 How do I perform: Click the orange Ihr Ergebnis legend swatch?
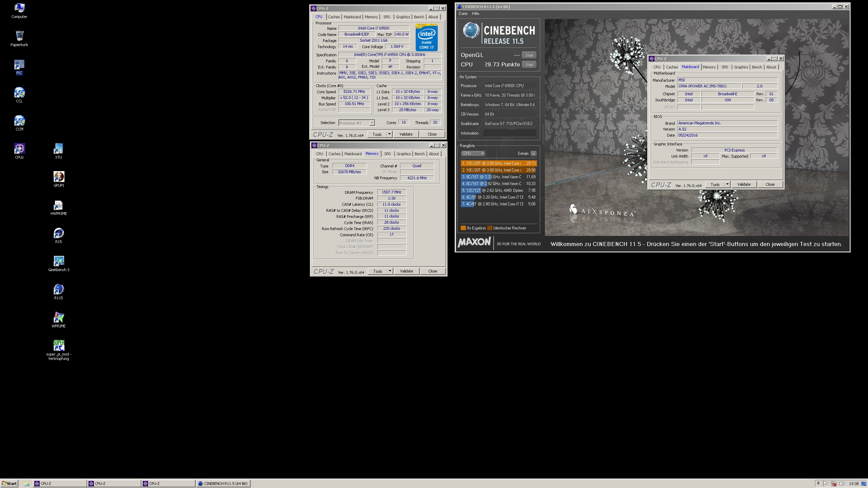[x=463, y=228]
